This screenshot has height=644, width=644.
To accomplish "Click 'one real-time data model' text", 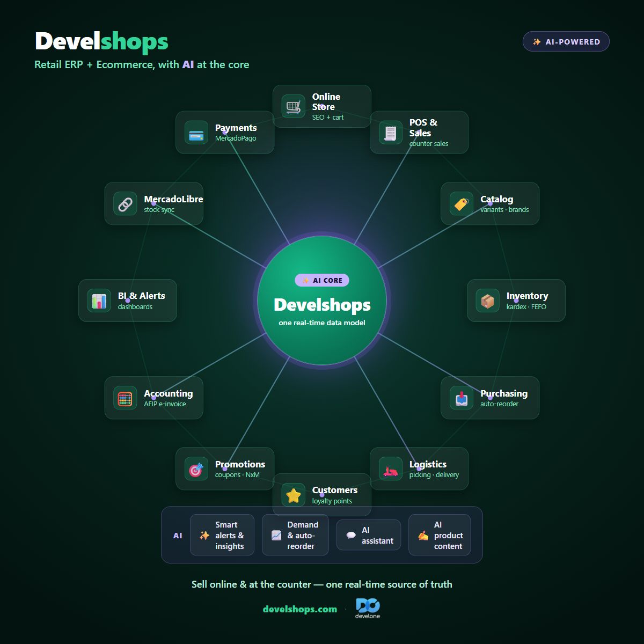I will coord(322,323).
